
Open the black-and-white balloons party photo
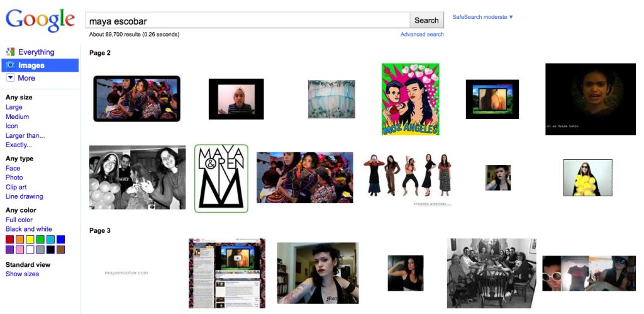(x=137, y=177)
